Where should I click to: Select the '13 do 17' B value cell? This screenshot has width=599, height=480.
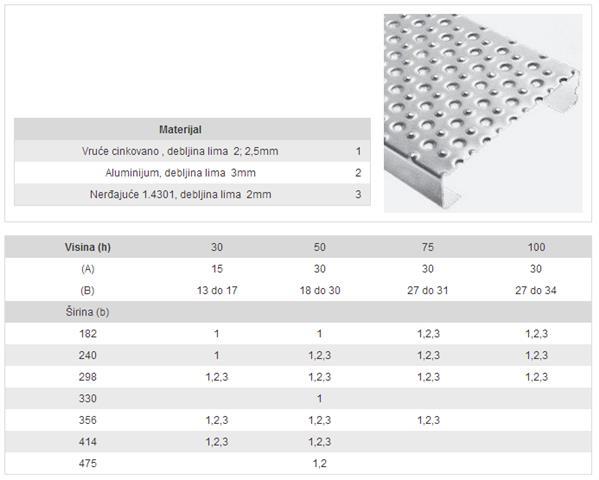pos(217,290)
